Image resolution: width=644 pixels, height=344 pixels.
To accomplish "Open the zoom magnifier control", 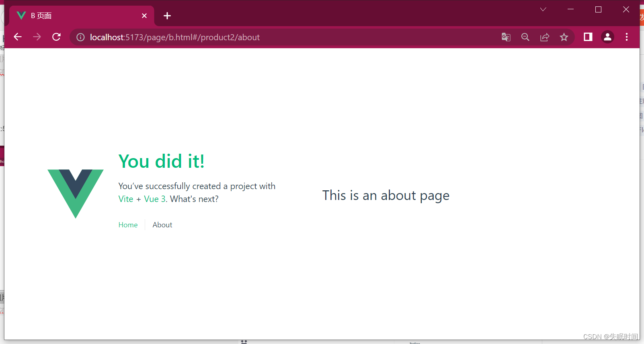I will tap(525, 37).
